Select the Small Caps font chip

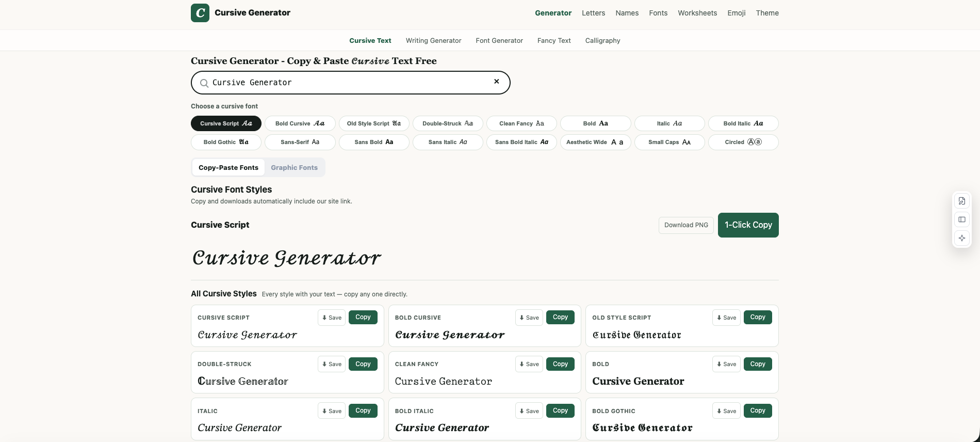click(x=669, y=142)
